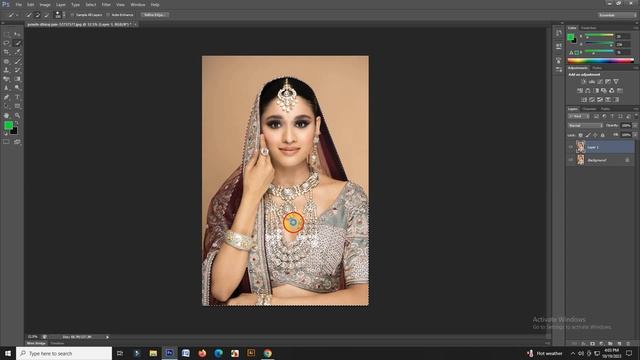Close the open document tab
The width and height of the screenshot is (640, 360).
click(x=136, y=24)
